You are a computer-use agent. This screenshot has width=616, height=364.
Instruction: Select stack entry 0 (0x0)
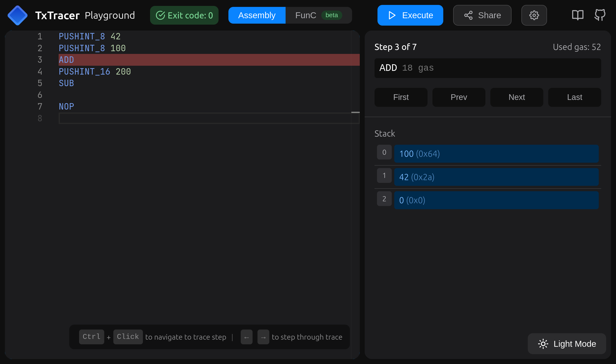tap(496, 200)
